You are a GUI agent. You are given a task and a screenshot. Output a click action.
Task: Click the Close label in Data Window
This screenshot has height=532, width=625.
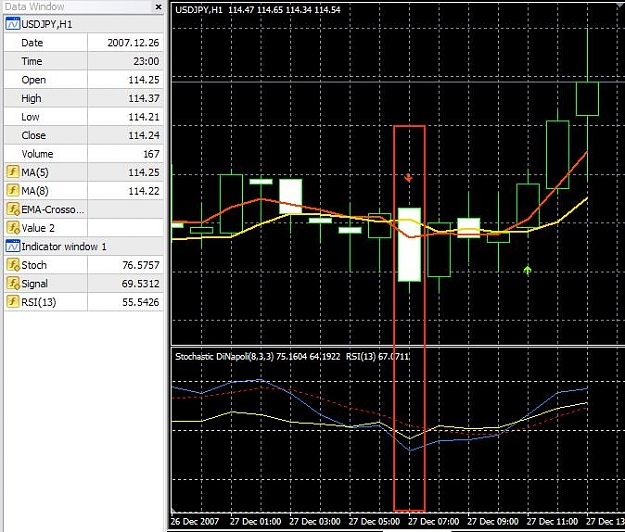click(x=33, y=135)
